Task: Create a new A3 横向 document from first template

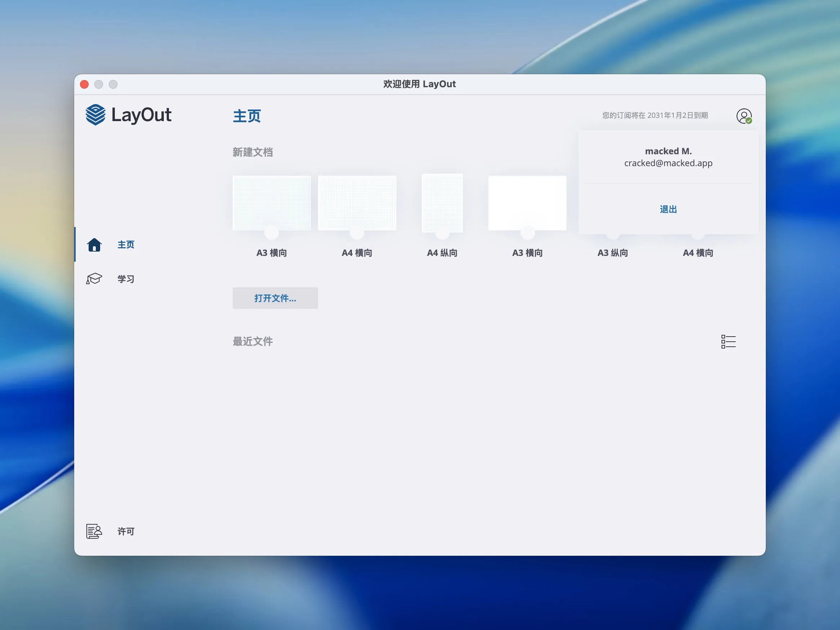Action: tap(271, 203)
